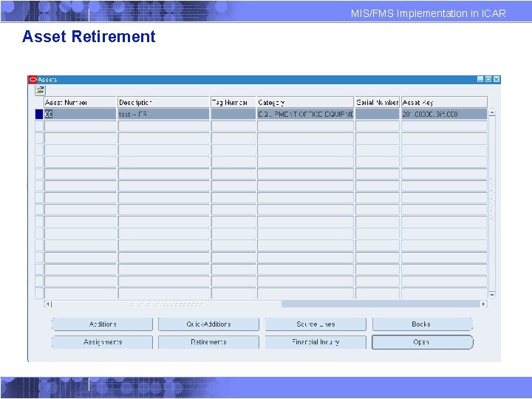
Task: Click vertical scrollbar down arrow
Action: [x=492, y=295]
